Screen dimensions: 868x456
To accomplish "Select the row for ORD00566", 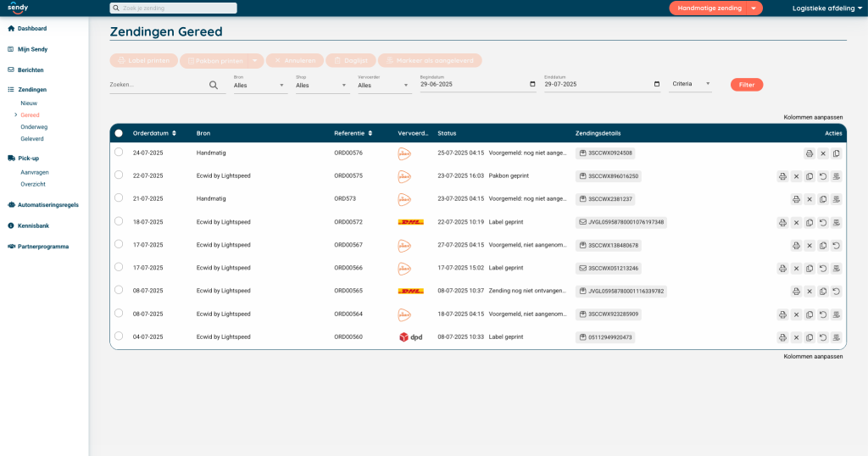I will (119, 267).
